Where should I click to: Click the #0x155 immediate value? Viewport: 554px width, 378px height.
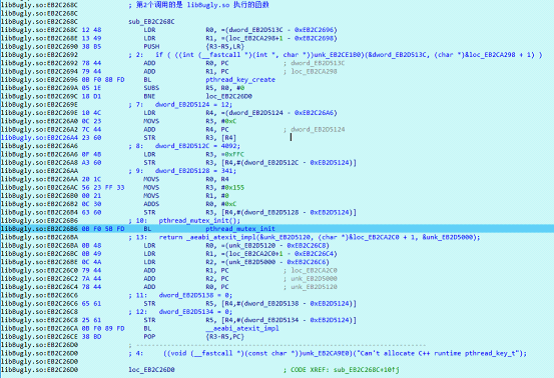pos(235,188)
